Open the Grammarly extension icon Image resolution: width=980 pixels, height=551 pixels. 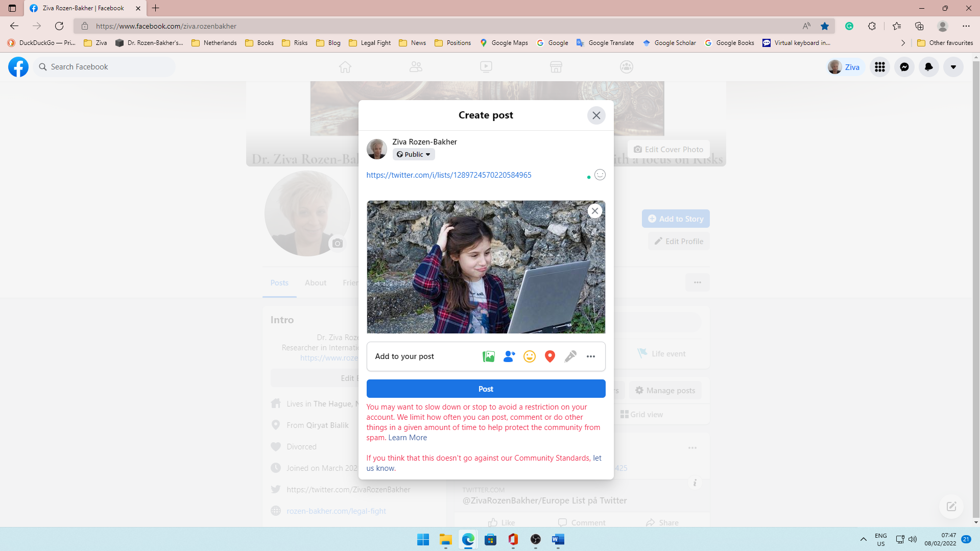pos(849,26)
